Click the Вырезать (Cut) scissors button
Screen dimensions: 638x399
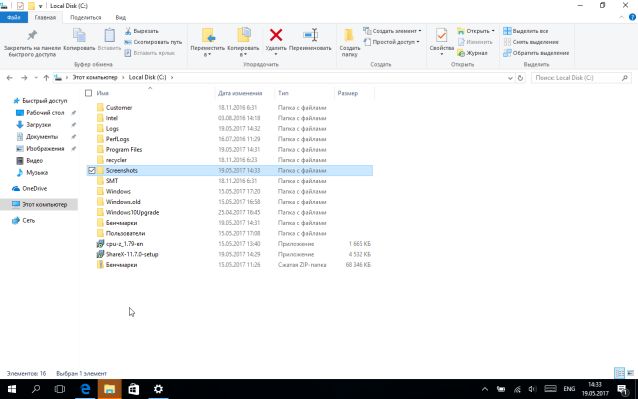click(x=142, y=31)
